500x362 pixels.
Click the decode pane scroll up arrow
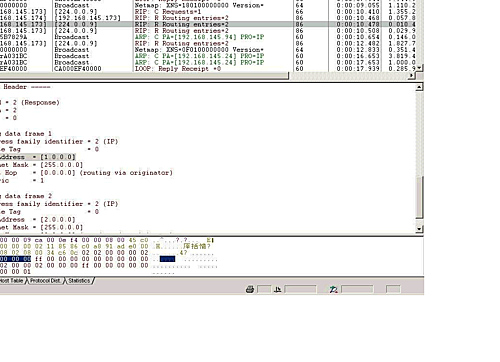click(x=419, y=87)
